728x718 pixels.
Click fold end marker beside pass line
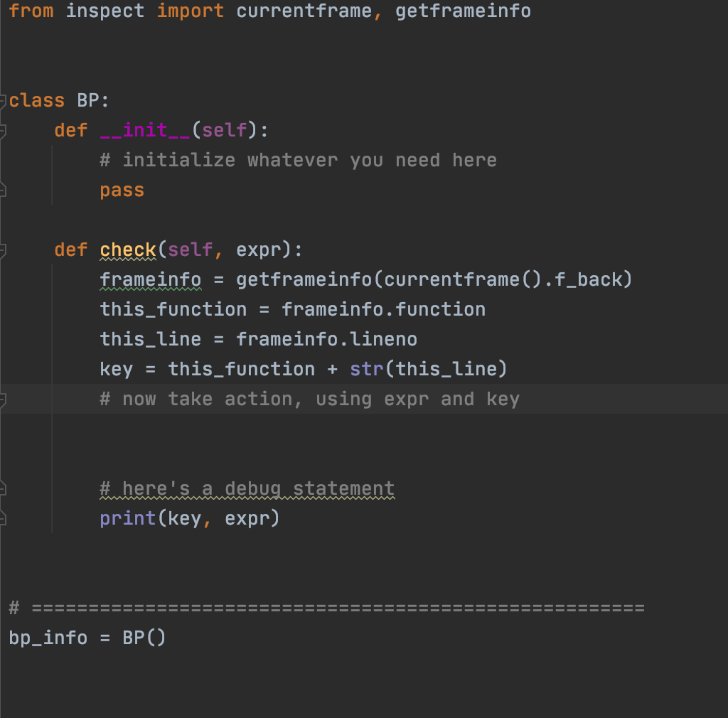[3, 190]
